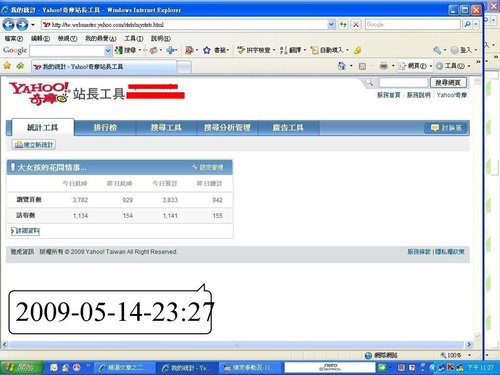Open the search provider dropdown arrow

tap(476, 24)
